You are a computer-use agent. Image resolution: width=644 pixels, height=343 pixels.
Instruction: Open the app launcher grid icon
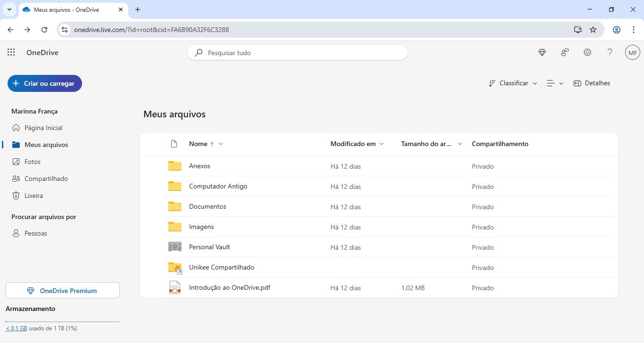(x=11, y=53)
